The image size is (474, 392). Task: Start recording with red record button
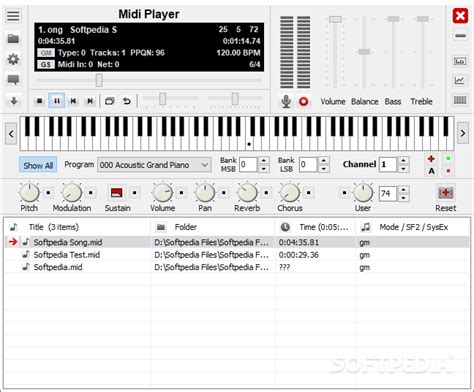coord(303,101)
